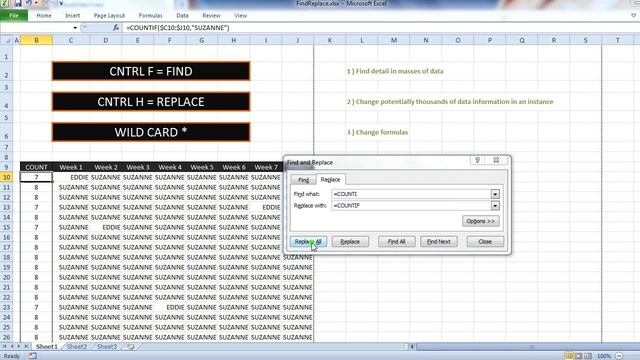Click the EDDIE cell in row 15

tap(106, 227)
